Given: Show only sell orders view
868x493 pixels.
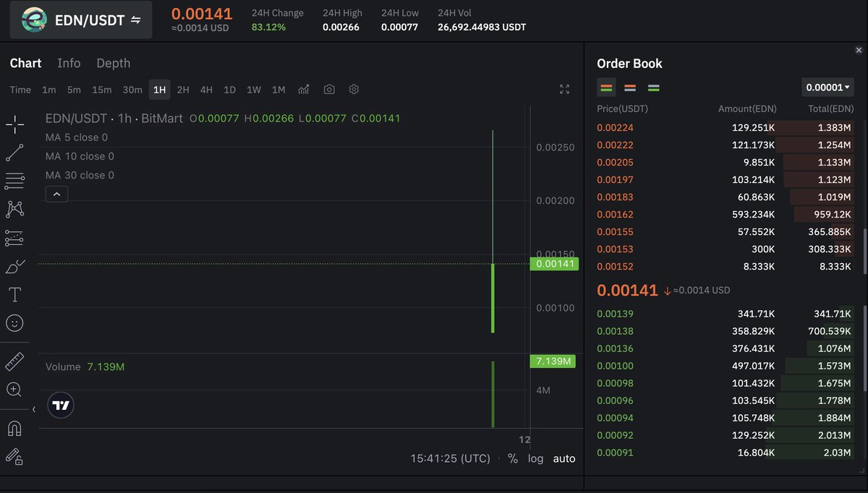Looking at the screenshot, I should 630,88.
